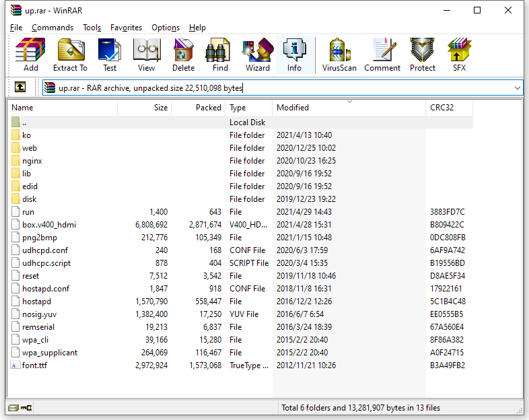
Task: Sort by Packed column header
Action: click(x=199, y=108)
